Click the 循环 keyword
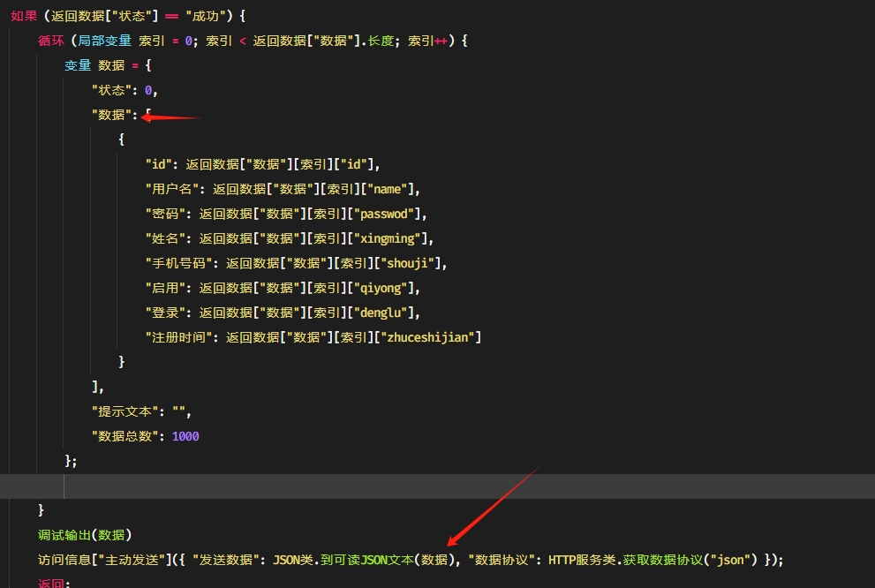This screenshot has height=588, width=875. click(51, 41)
